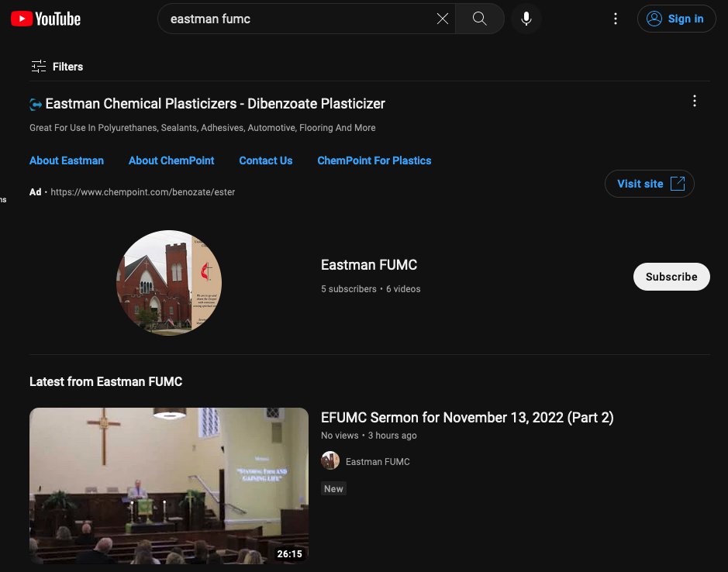
Task: Activate voice search microphone
Action: pyautogui.click(x=526, y=19)
